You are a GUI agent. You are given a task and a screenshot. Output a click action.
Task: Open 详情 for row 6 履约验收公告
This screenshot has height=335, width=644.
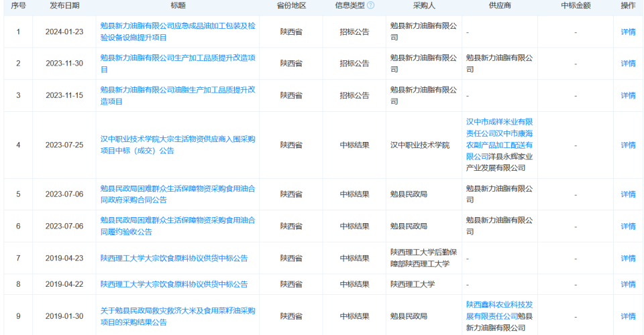click(x=628, y=226)
